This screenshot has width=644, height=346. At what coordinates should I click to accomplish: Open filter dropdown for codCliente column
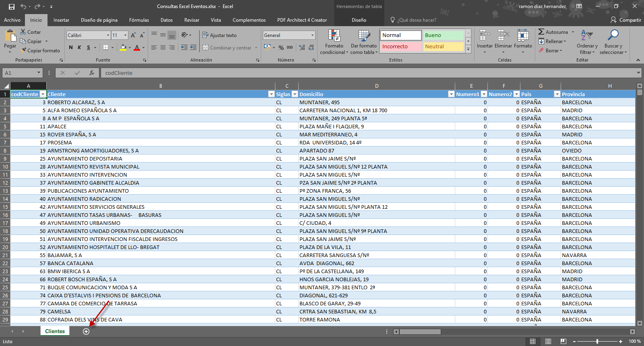[43, 94]
